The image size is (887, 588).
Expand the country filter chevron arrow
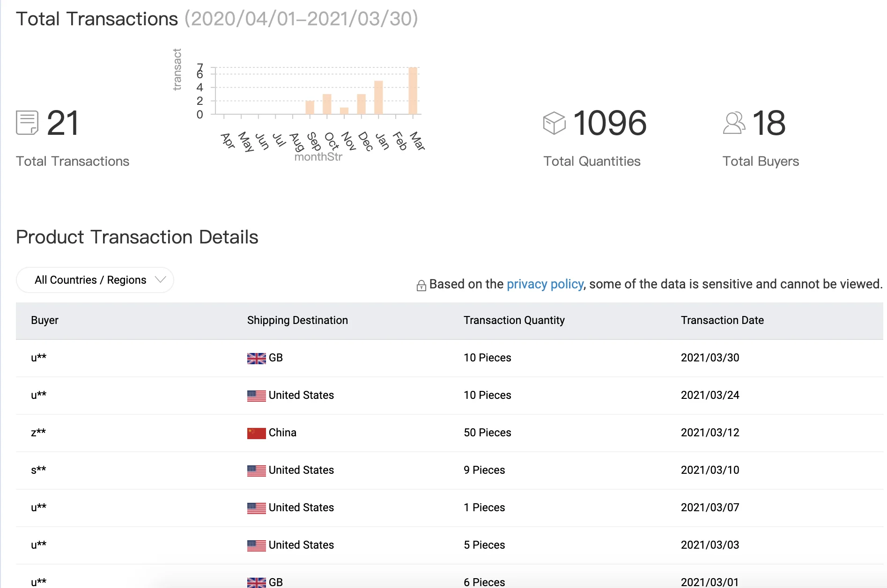click(x=161, y=279)
